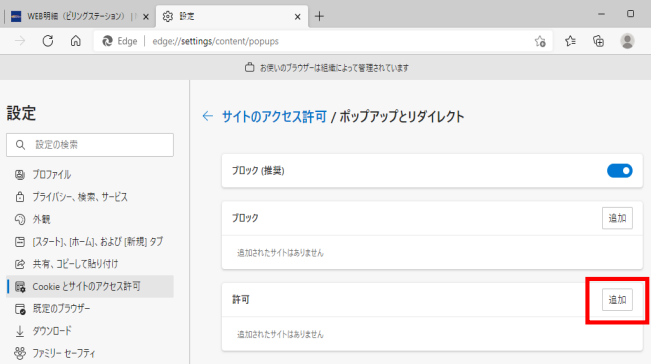
Task: Toggle the ブロック (推奨) switch off
Action: 620,171
